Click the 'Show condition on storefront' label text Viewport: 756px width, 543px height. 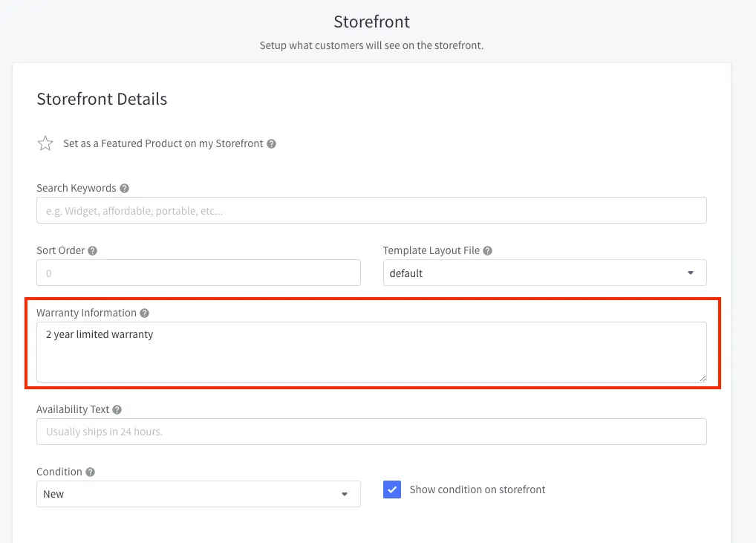[478, 490]
